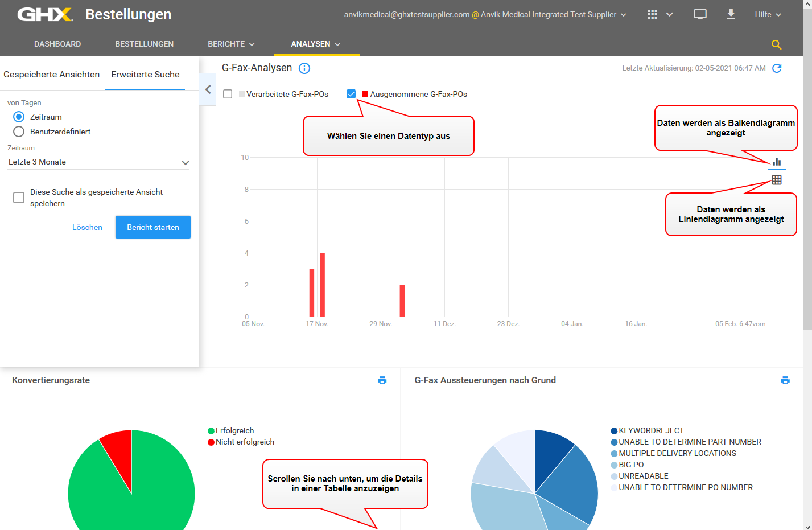Click UNABLE TO DETERMINE PART NUMBER legend
812x530 pixels.
pos(686,442)
